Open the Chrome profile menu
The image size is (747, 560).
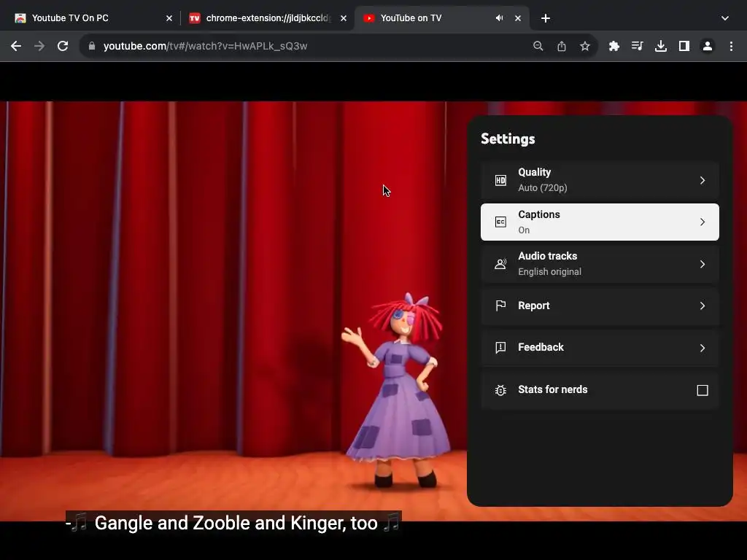point(708,46)
